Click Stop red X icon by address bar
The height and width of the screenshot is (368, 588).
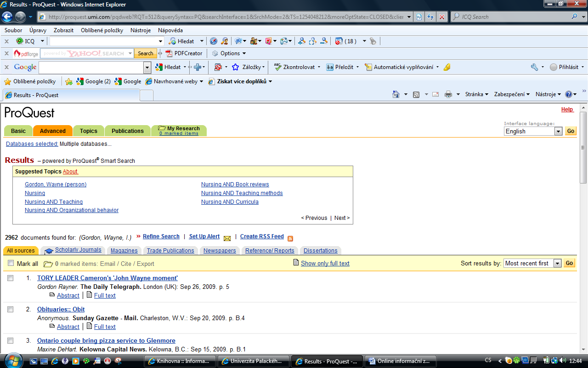(441, 17)
